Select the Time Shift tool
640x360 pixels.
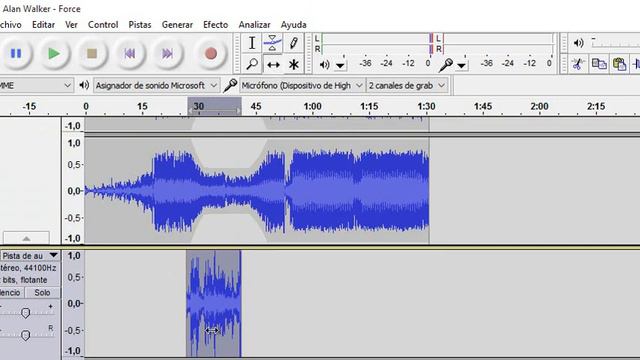coord(272,64)
